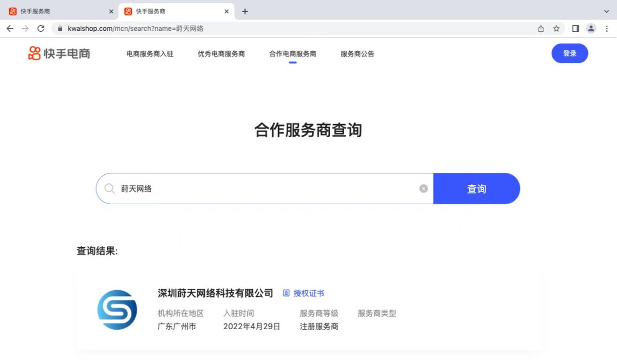617x364 pixels.
Task: Clear the search box text
Action: [423, 188]
